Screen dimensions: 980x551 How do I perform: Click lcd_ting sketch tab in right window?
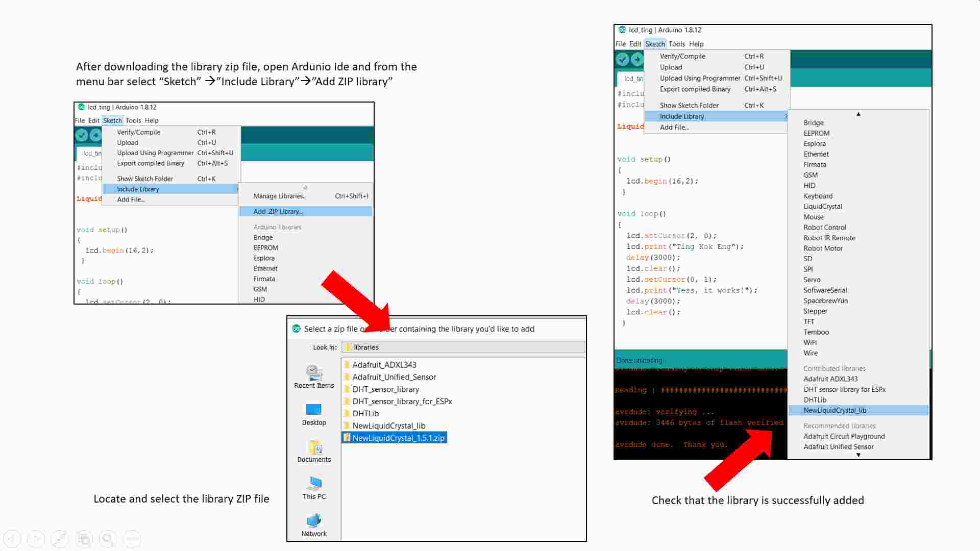tap(632, 79)
